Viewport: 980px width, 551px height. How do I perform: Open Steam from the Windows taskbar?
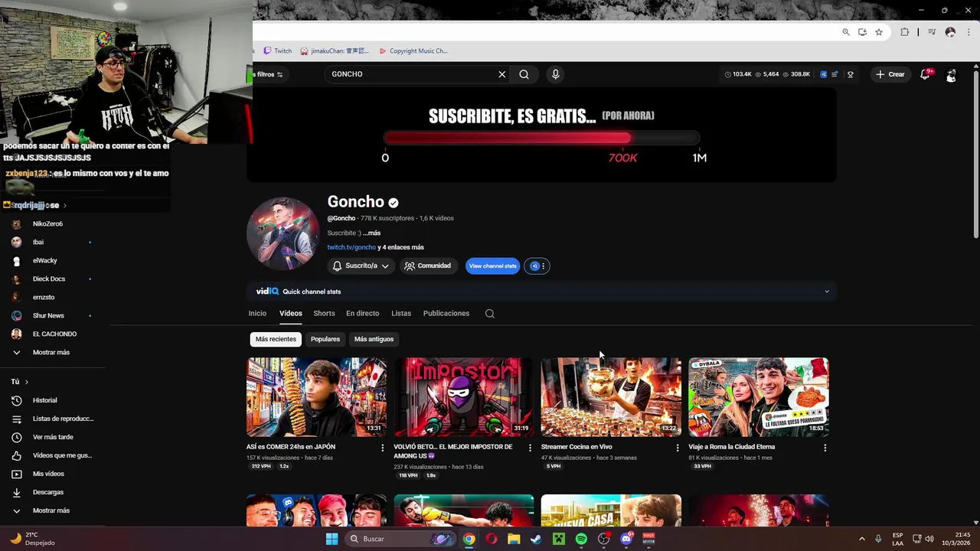click(x=536, y=539)
